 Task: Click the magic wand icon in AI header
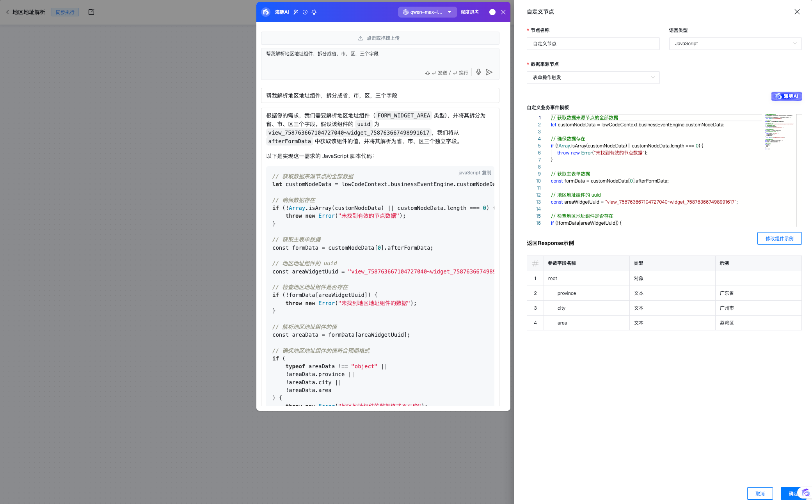pos(296,12)
